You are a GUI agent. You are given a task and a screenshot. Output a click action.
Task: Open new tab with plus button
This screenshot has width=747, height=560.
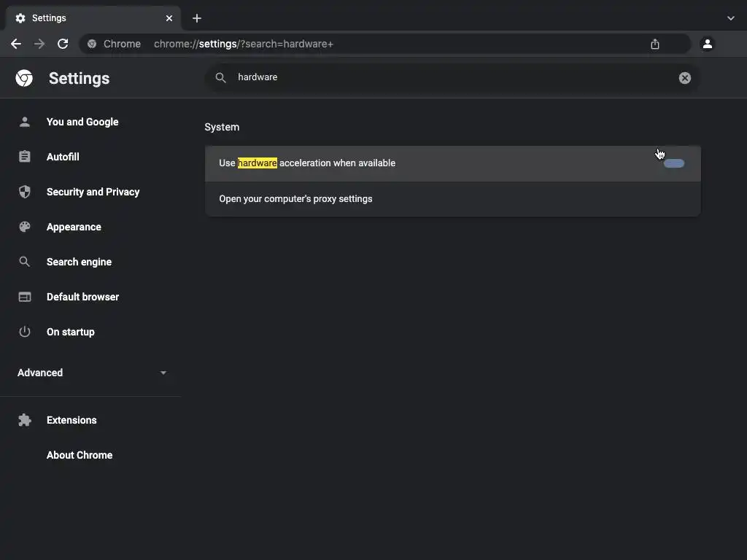[x=197, y=18]
